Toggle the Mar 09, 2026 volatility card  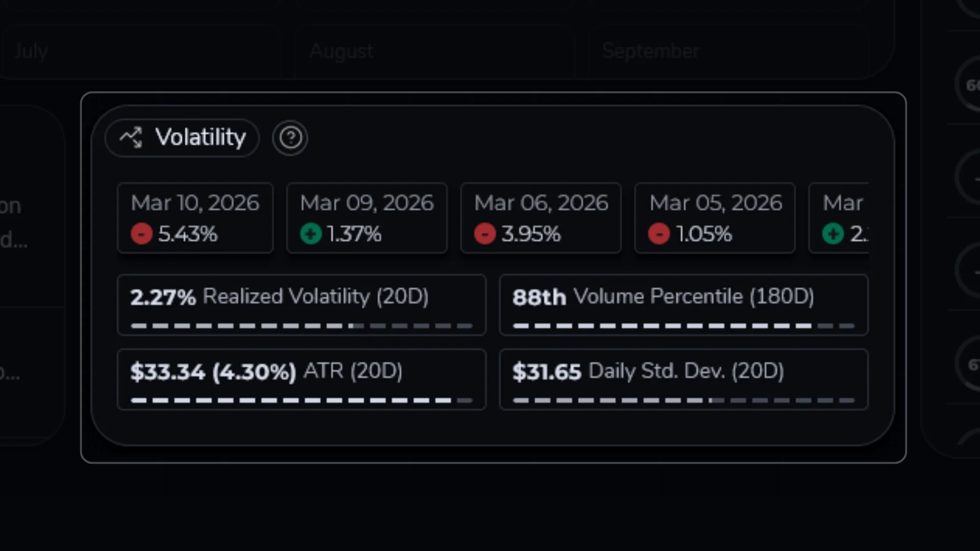[x=366, y=218]
